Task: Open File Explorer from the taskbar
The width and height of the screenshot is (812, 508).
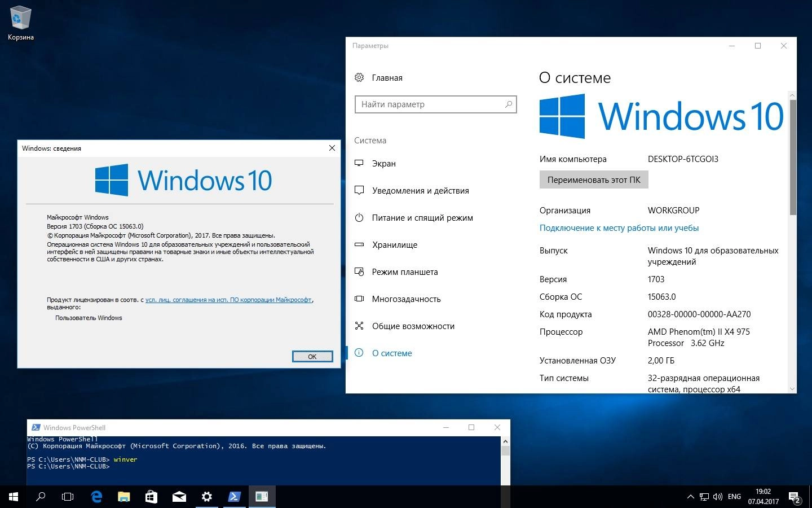Action: [123, 497]
